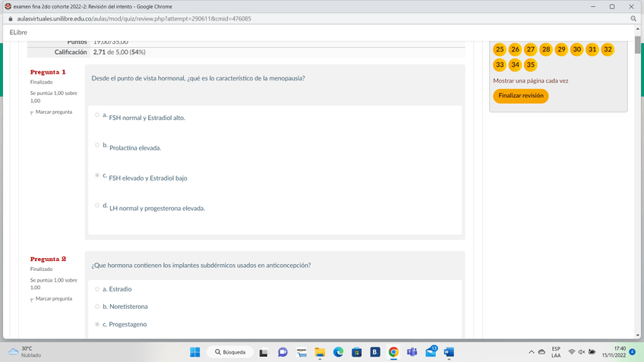Select option a. FSH normal y Estradiol alto

(x=97, y=115)
